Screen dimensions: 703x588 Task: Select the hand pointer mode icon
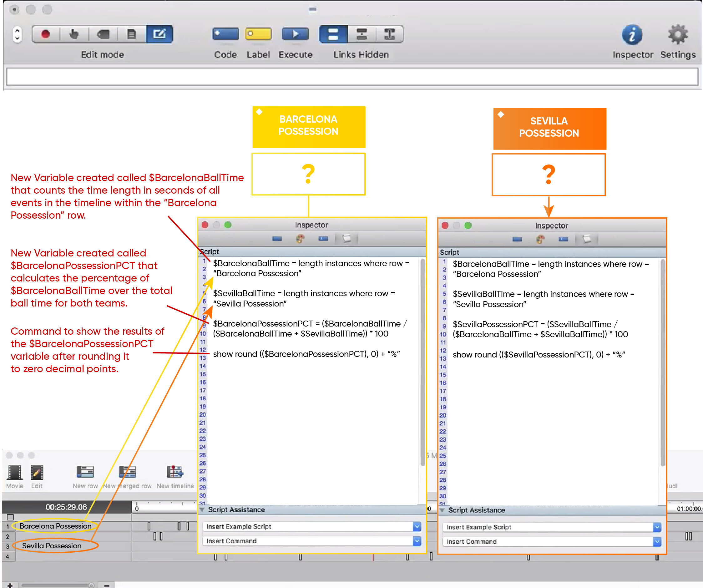coord(74,34)
